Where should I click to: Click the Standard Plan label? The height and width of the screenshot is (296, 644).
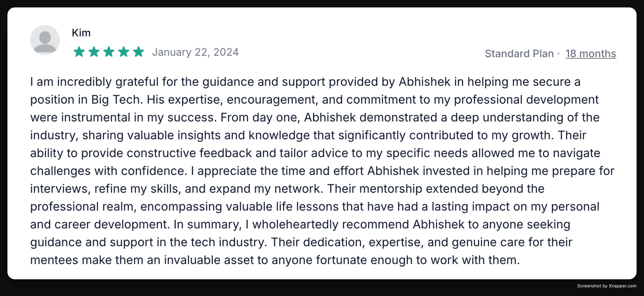tap(519, 53)
